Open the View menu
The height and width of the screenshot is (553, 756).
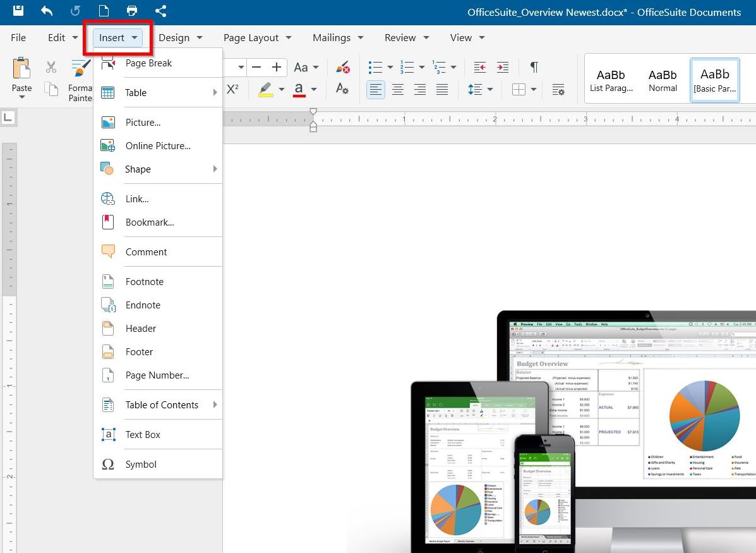pos(467,38)
